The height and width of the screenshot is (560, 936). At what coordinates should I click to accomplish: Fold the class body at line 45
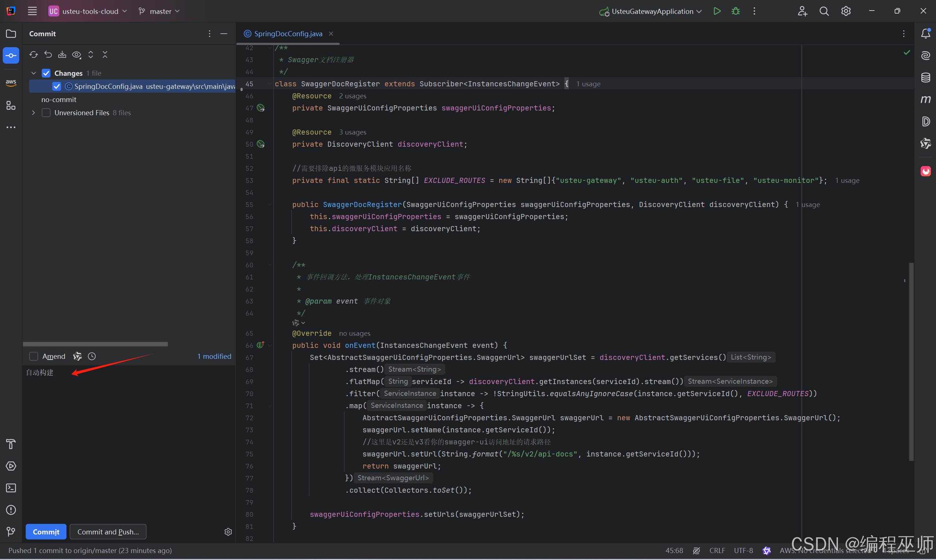coord(269,84)
